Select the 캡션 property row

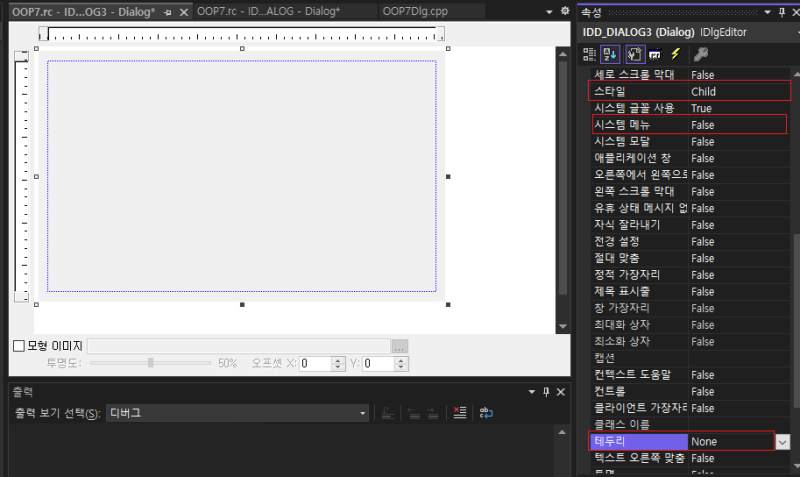tap(689, 358)
